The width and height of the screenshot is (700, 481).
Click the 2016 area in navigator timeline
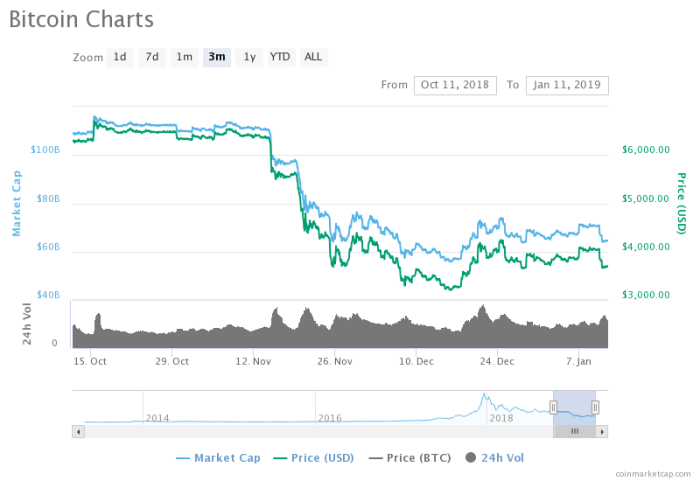[x=330, y=416]
